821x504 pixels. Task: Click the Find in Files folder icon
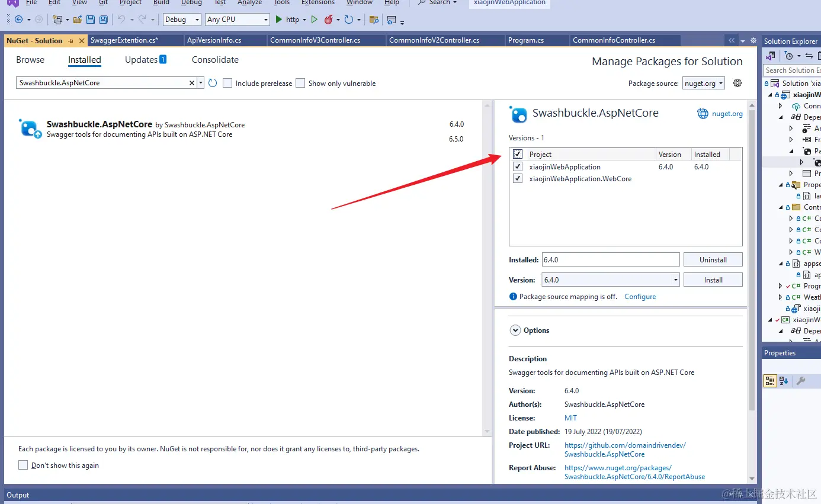[x=374, y=20]
